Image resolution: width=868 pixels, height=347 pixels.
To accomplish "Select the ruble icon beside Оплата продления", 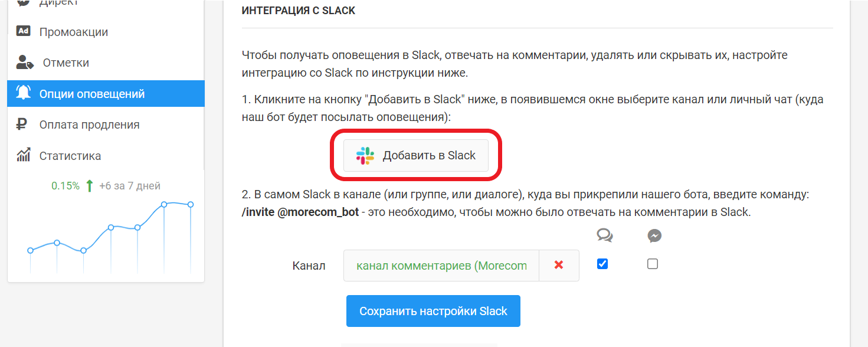I will point(21,125).
